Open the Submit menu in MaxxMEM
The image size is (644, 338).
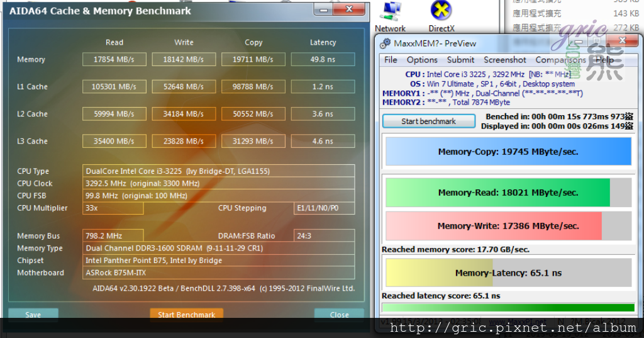click(x=460, y=60)
